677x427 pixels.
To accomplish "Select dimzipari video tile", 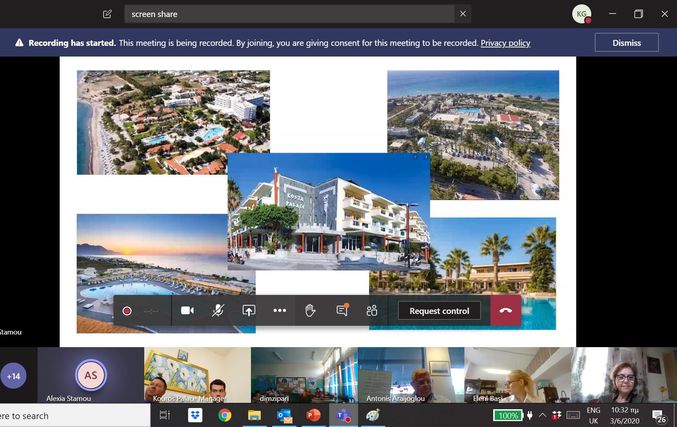I will (304, 375).
